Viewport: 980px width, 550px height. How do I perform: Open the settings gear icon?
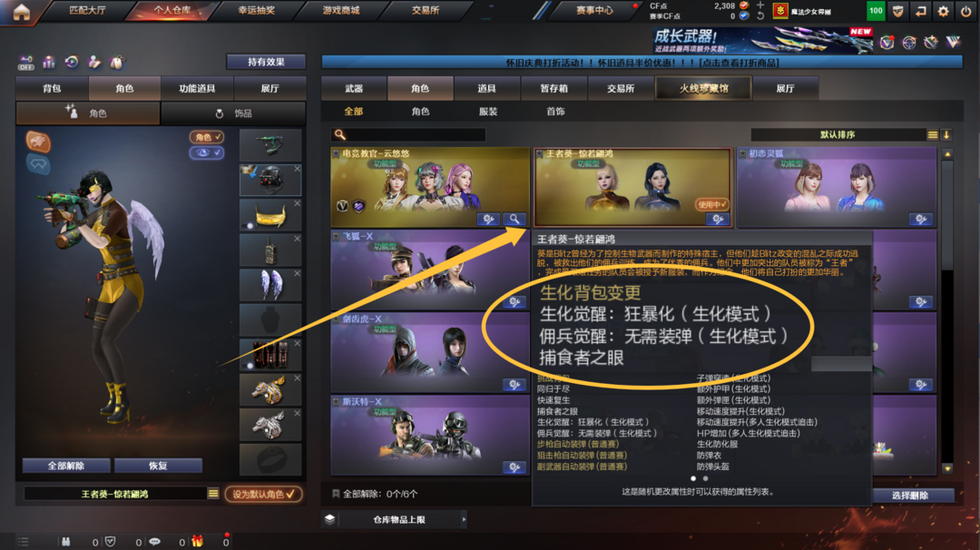943,11
